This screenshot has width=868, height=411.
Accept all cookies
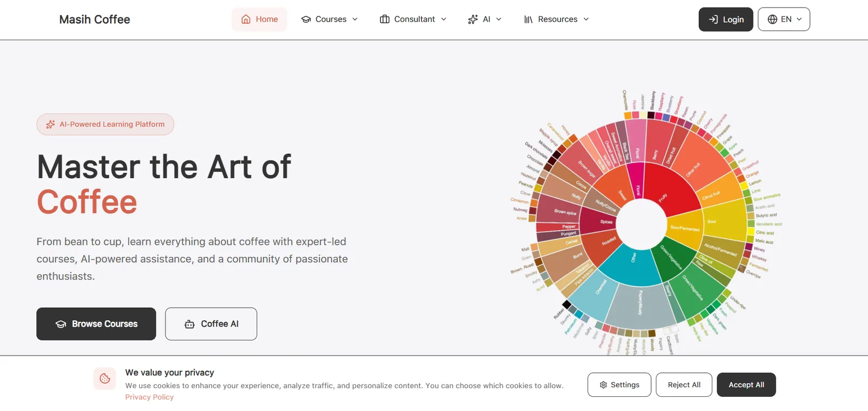pos(746,385)
